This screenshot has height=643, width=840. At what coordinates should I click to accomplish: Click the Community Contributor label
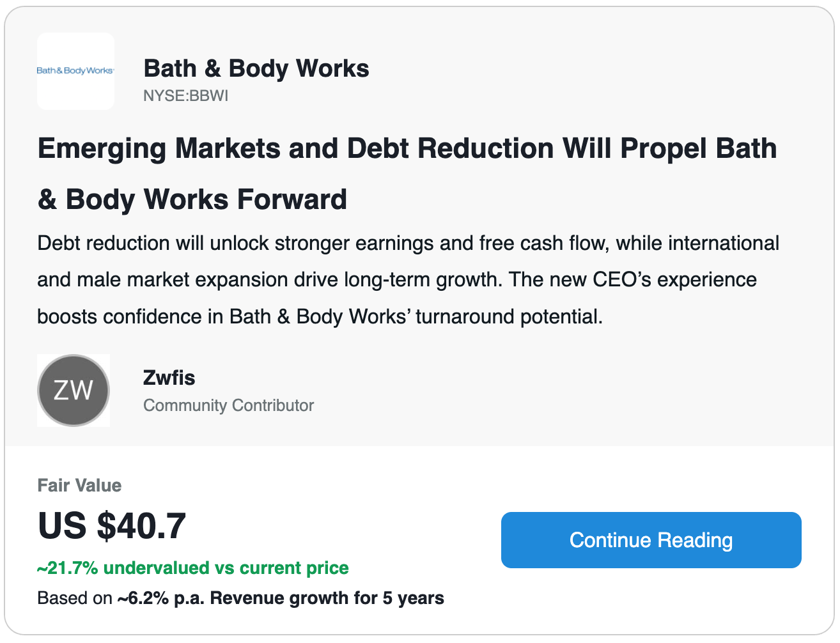pyautogui.click(x=229, y=405)
